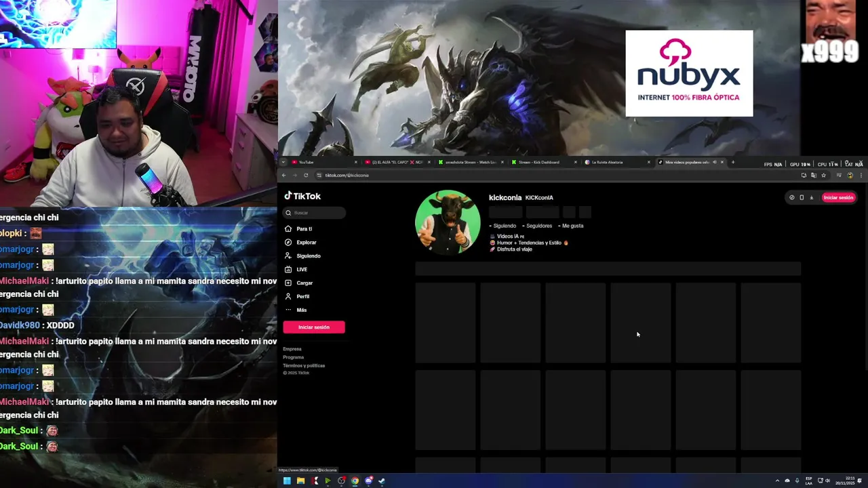Switch to La Ruleta Aleatoria tab
The image size is (868, 488).
[616, 162]
